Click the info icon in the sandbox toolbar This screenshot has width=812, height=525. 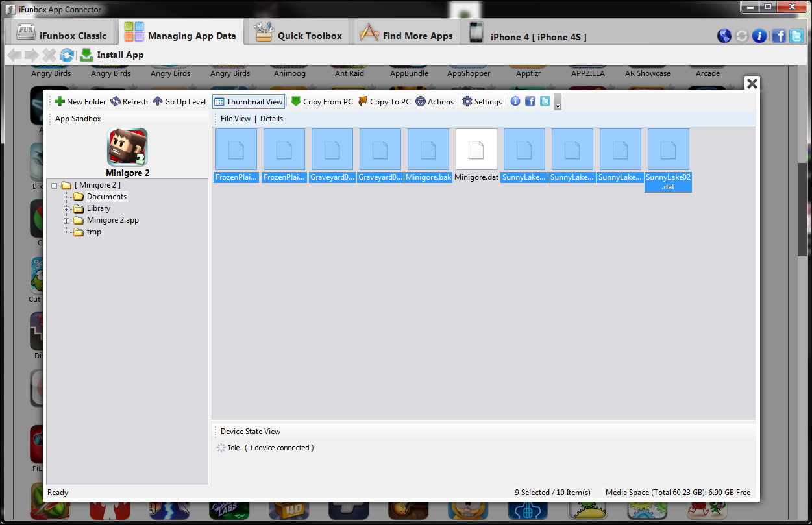[x=515, y=101]
